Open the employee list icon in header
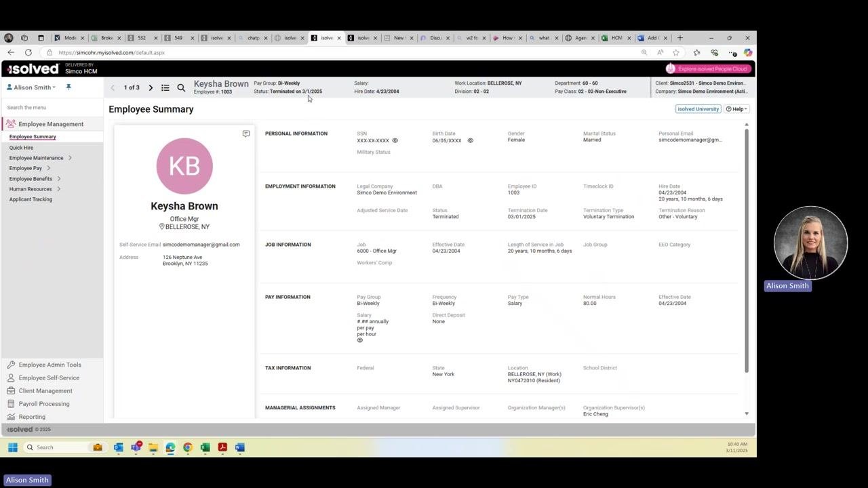 point(165,87)
